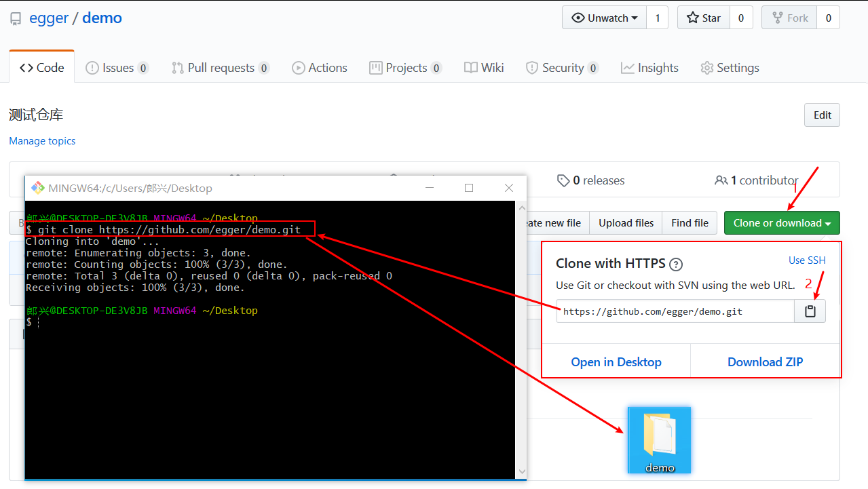
Task: Click the forks count 0
Action: click(x=829, y=18)
